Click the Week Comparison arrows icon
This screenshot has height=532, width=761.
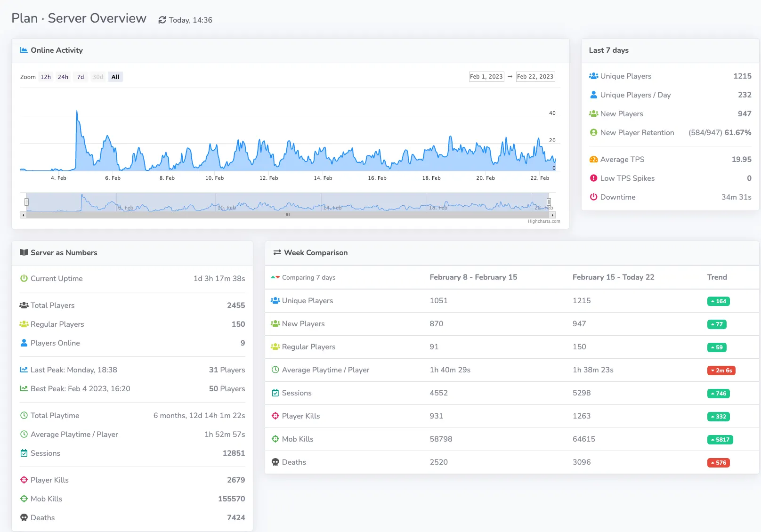pos(277,252)
